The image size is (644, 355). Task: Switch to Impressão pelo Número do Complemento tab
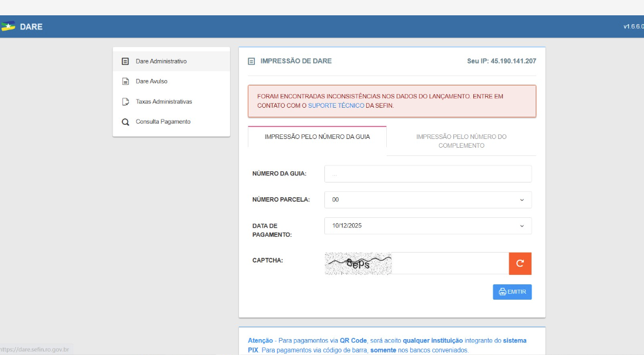click(461, 141)
